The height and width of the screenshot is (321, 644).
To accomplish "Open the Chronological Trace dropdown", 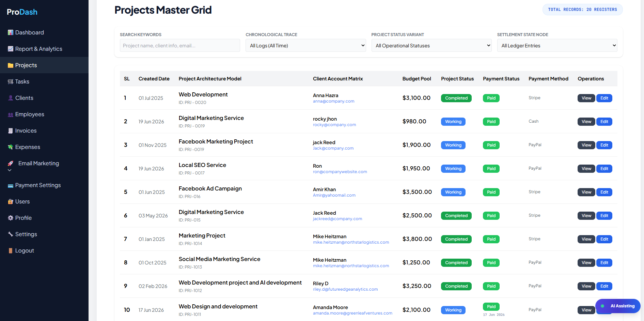I will coord(305,45).
